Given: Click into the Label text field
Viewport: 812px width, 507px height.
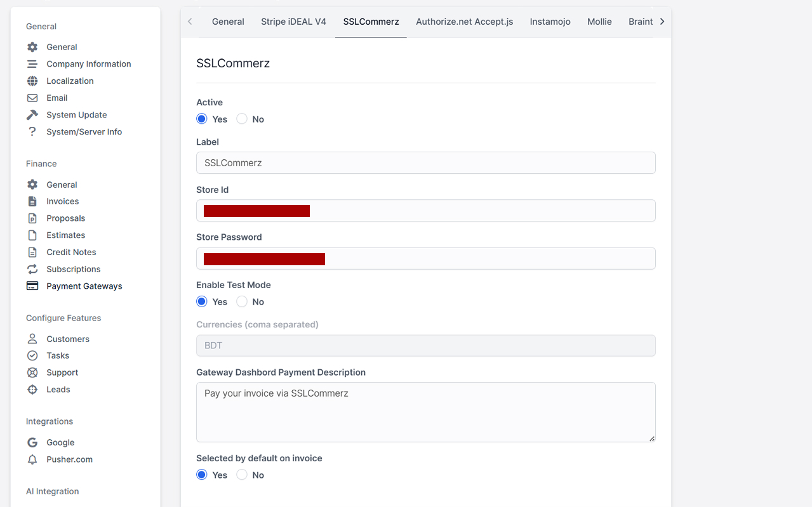Looking at the screenshot, I should (x=425, y=163).
